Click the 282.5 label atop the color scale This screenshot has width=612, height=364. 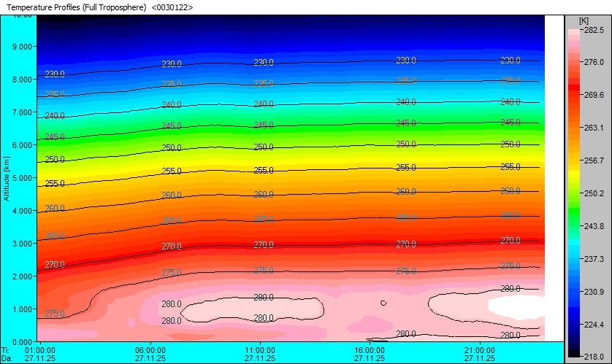coord(592,31)
